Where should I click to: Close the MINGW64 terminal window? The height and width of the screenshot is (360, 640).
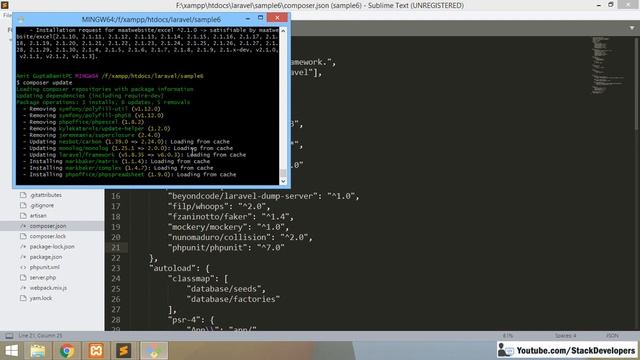(277, 18)
